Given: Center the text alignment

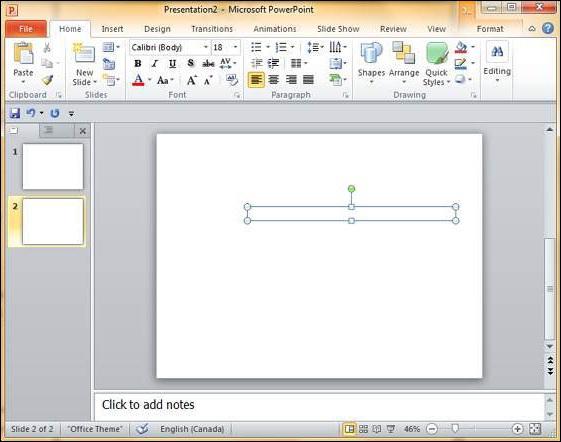Looking at the screenshot, I should coord(274,80).
